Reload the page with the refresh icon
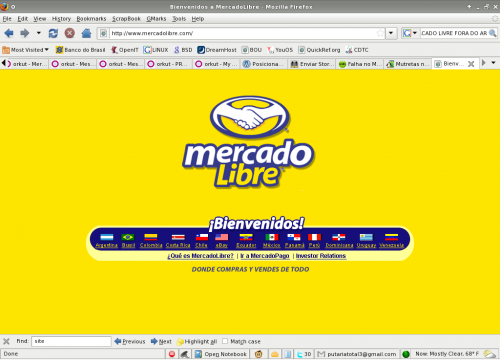 click(x=53, y=33)
